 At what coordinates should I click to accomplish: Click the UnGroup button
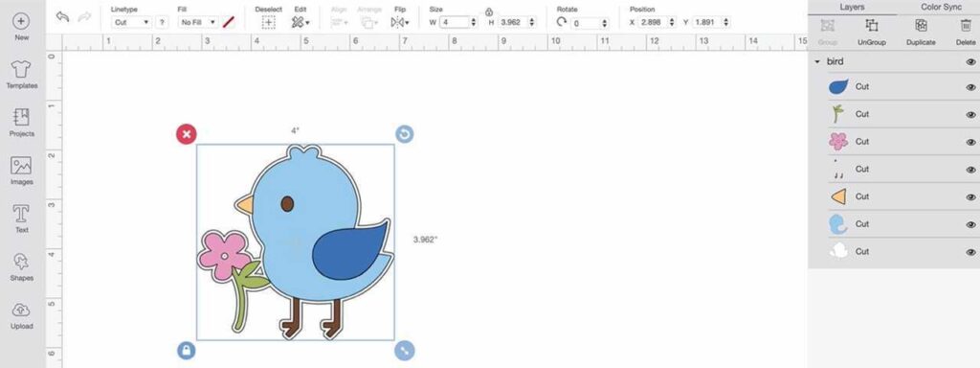(x=871, y=32)
